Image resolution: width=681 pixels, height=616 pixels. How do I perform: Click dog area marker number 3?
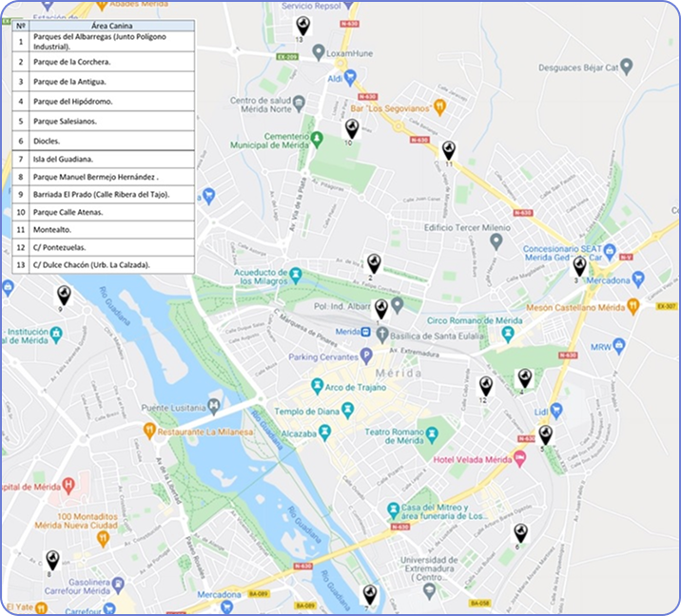point(579,266)
